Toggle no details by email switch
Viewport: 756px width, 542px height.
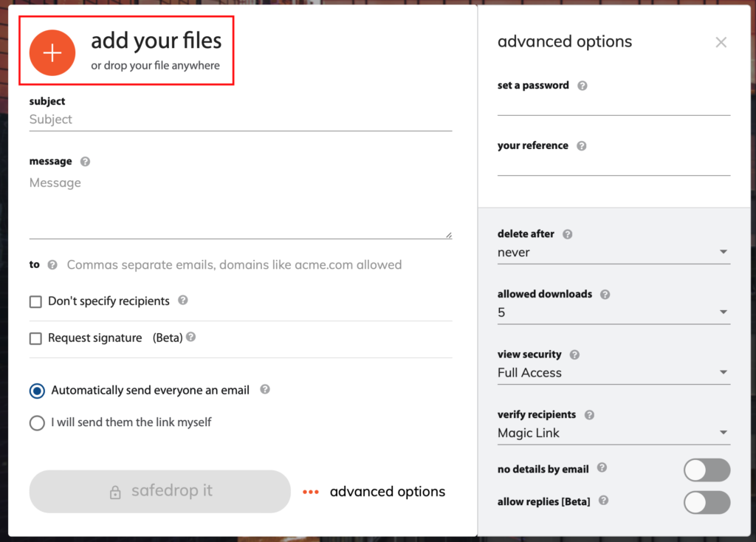tap(707, 470)
